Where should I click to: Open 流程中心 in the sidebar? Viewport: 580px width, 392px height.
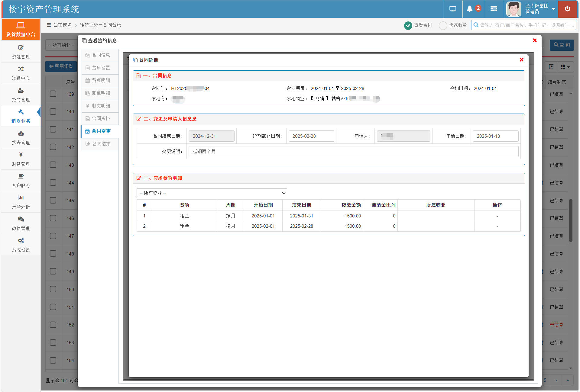[21, 73]
